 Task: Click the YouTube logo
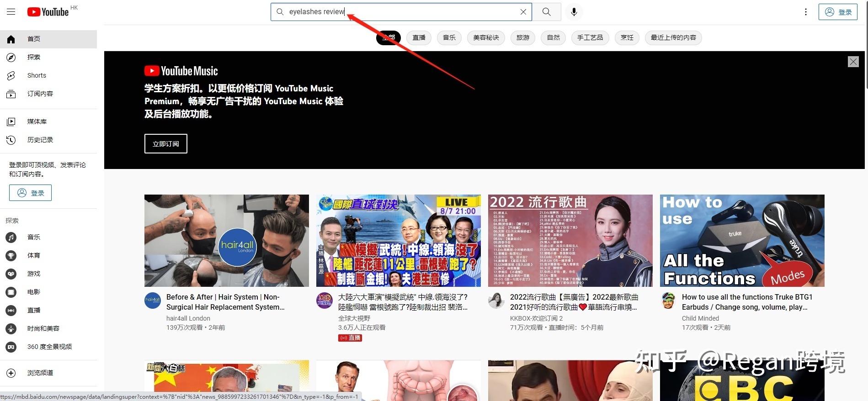[48, 12]
